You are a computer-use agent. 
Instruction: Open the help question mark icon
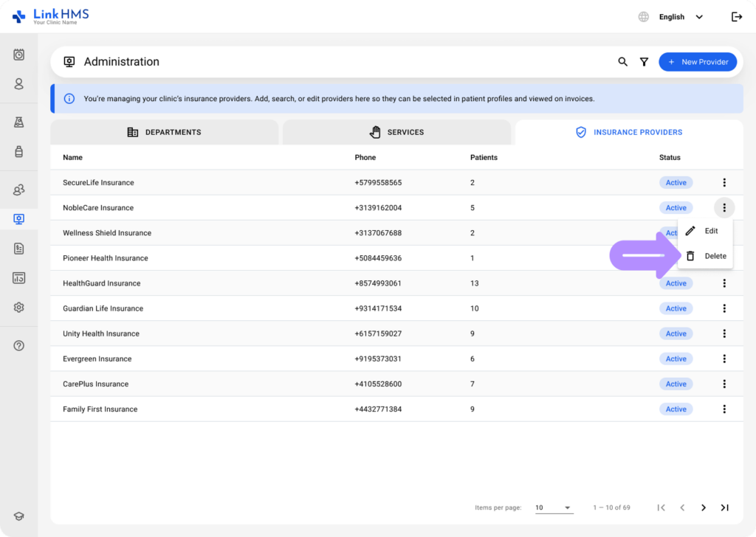18,346
